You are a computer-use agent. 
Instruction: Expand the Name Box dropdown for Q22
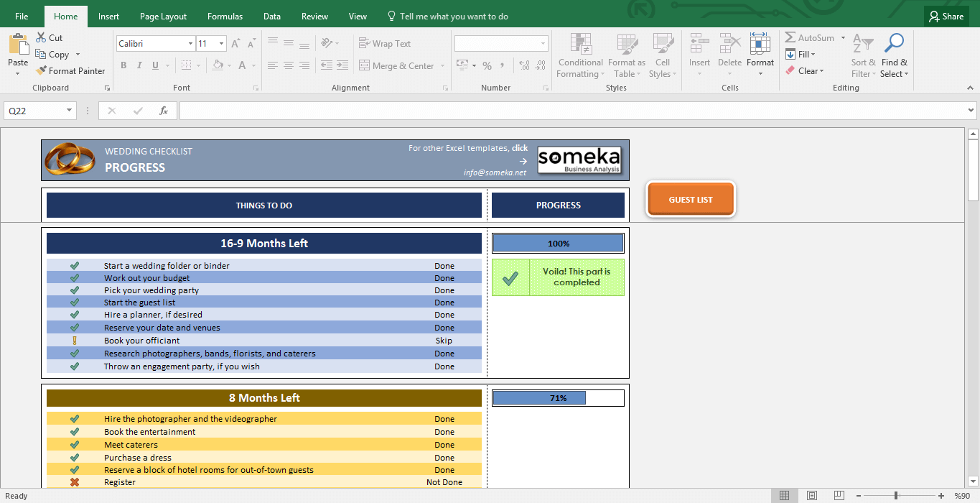click(70, 111)
